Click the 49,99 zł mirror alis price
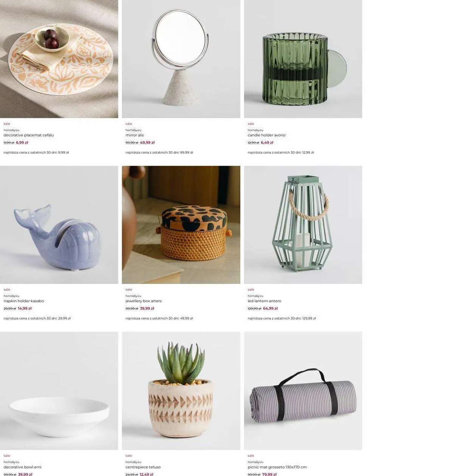 click(147, 143)
